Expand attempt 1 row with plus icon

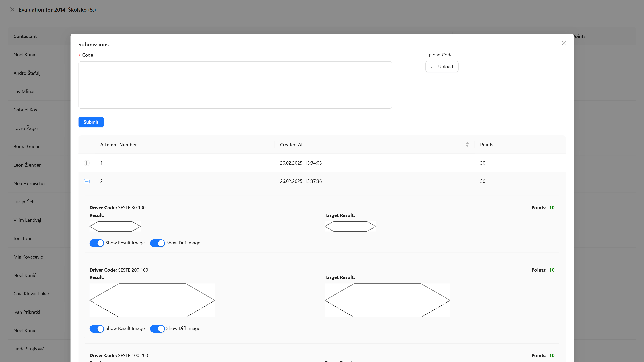click(87, 163)
